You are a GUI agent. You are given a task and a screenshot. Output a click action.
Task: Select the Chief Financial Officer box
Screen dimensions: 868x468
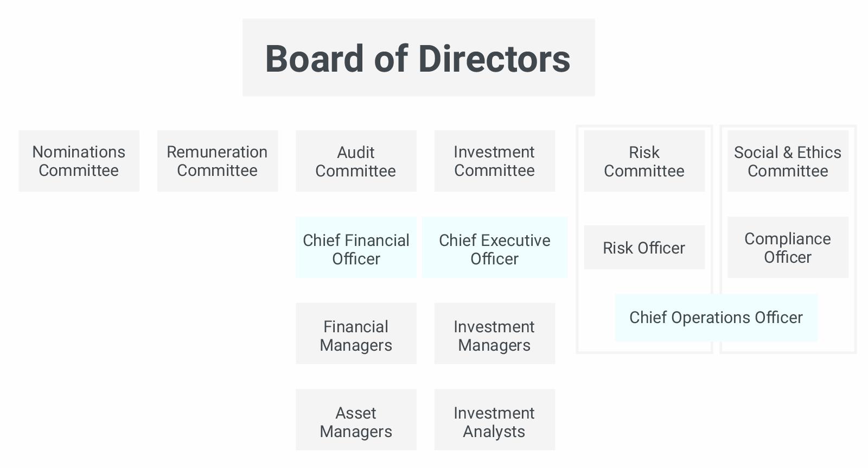[x=356, y=248]
